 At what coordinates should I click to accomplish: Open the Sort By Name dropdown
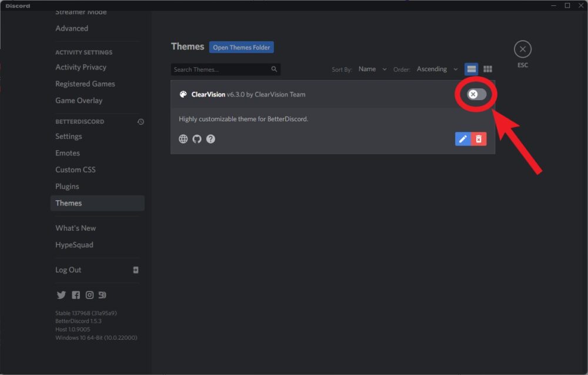pyautogui.click(x=372, y=69)
